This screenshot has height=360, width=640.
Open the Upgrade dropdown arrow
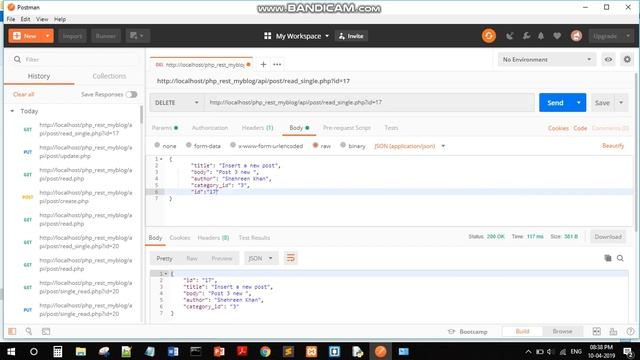(628, 36)
